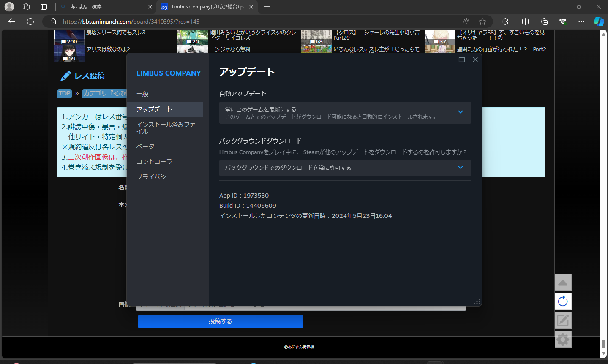Click the thumbnail with 37 comments
This screenshot has width=608, height=364.
coord(440,37)
